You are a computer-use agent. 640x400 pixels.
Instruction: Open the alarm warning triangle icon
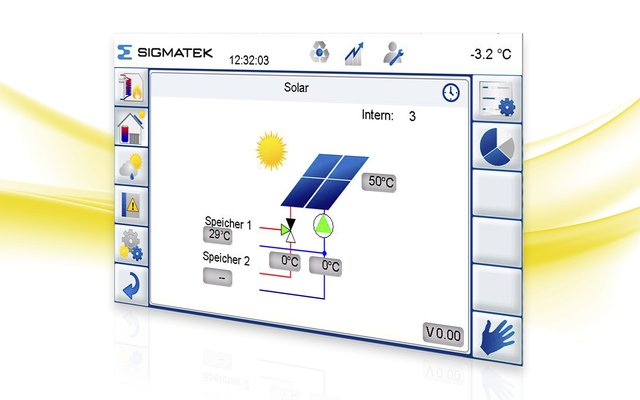tap(131, 205)
